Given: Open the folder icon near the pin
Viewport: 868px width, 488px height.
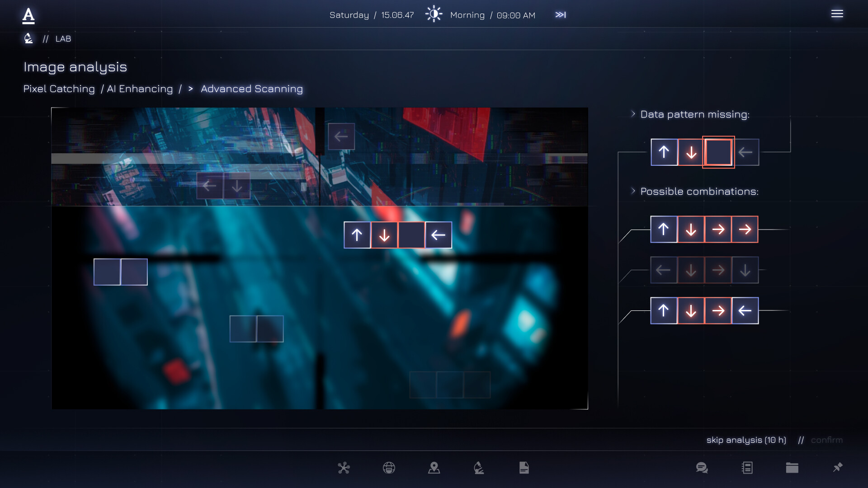Looking at the screenshot, I should point(792,468).
